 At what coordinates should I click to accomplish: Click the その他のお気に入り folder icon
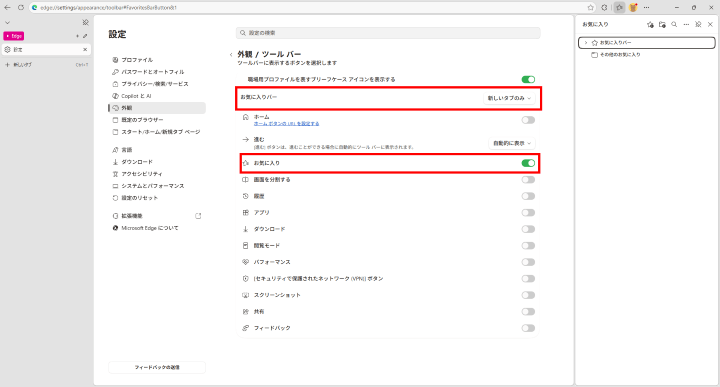coord(594,55)
